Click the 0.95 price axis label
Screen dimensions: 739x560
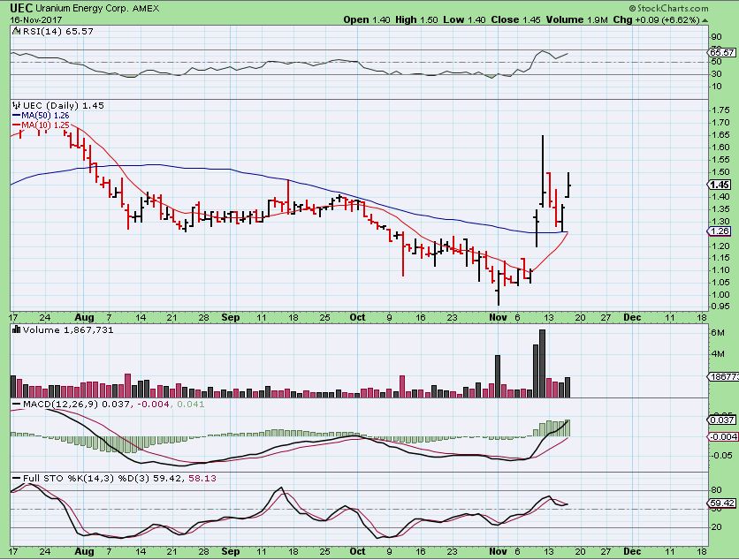tap(720, 306)
